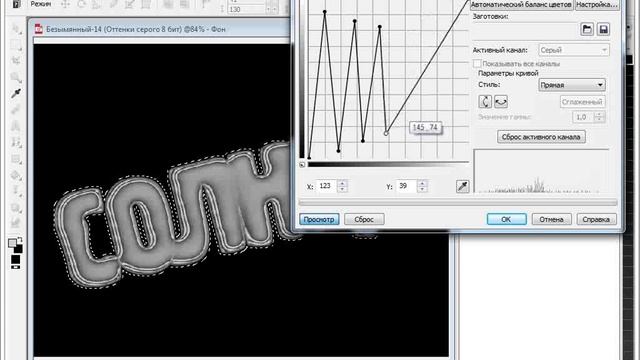Select the Crop tool in the toolbox
The image size is (640, 360).
pos(16,61)
